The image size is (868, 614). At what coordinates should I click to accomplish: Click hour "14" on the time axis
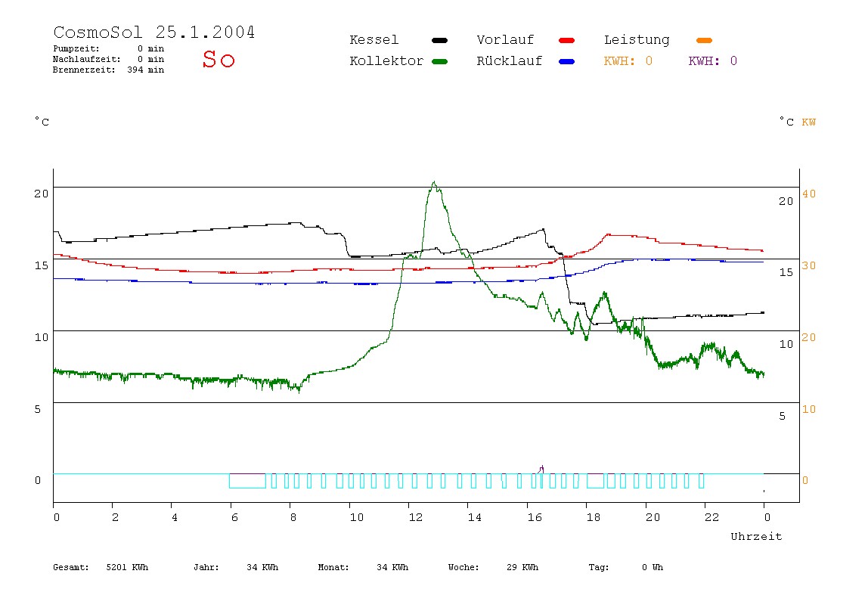pyautogui.click(x=475, y=517)
